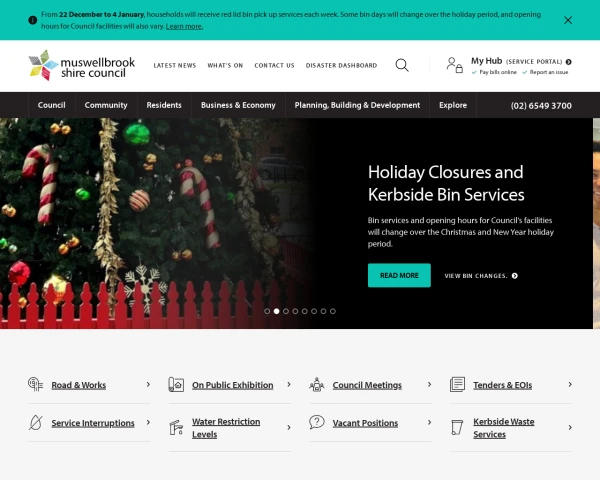Viewport: 600px width, 480px height.
Task: Select the last carousel slide dot
Action: coord(333,311)
